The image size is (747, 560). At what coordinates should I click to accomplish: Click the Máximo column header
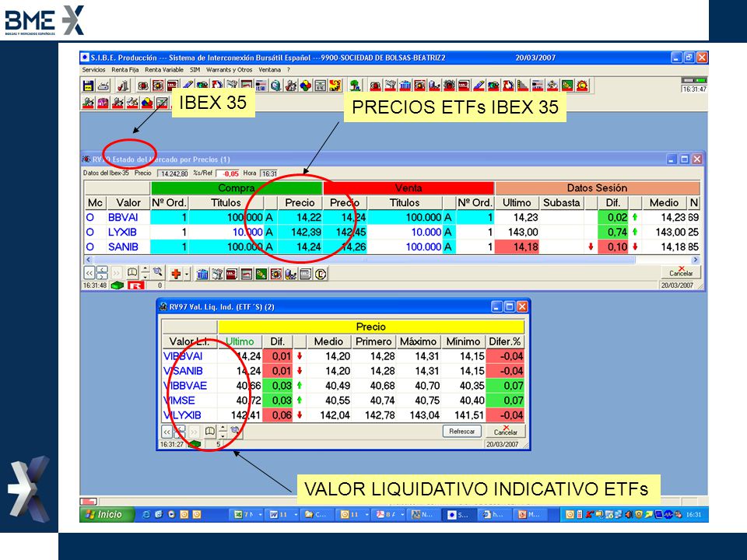(x=418, y=341)
